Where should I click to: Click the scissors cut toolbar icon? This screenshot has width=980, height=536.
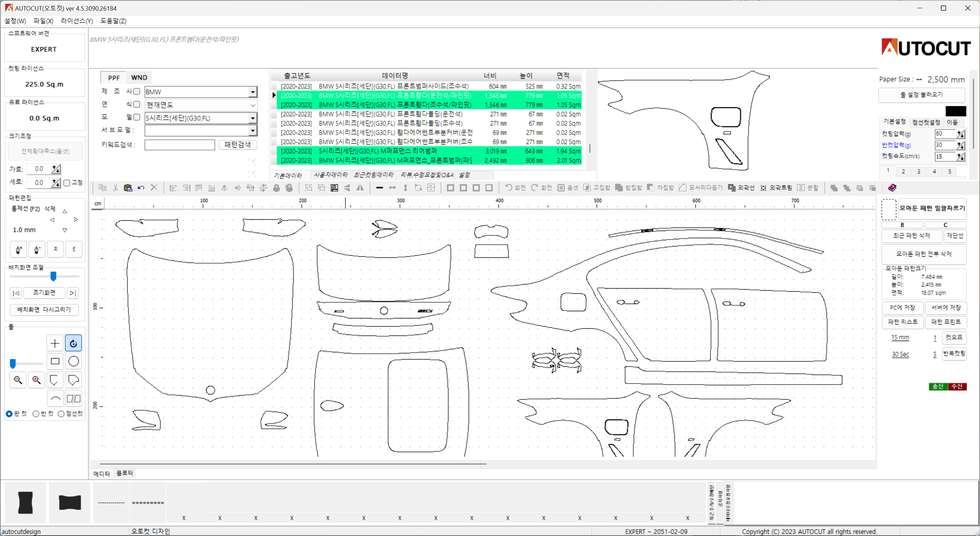115,187
